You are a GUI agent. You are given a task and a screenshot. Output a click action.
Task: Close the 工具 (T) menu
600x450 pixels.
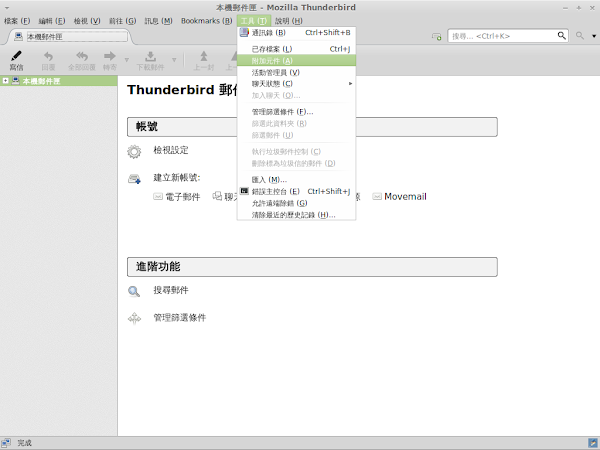[254, 21]
